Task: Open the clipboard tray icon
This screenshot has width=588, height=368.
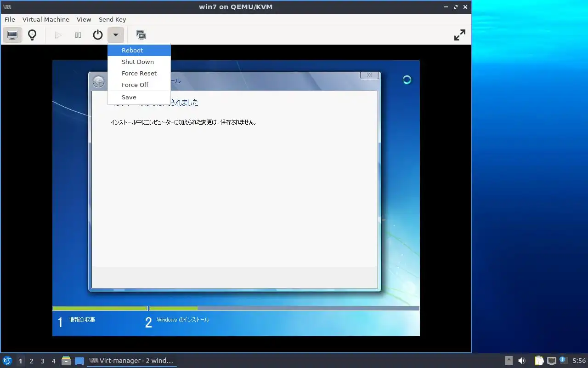Action: point(539,361)
